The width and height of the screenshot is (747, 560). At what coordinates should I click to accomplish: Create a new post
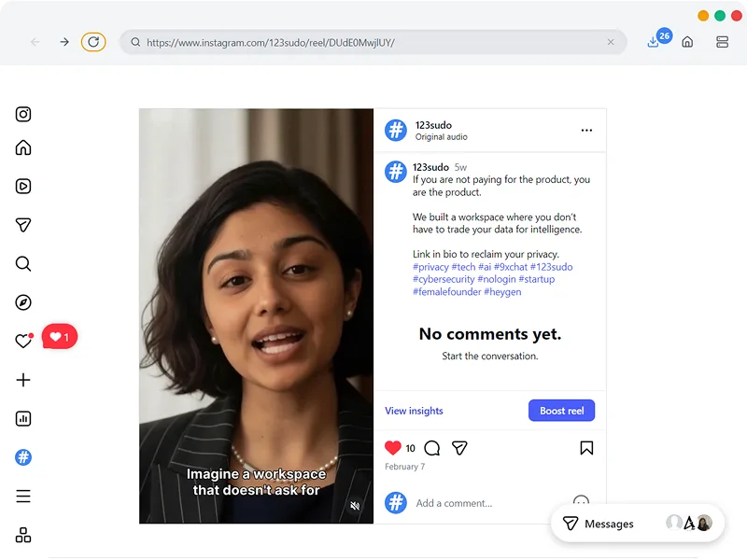22,380
